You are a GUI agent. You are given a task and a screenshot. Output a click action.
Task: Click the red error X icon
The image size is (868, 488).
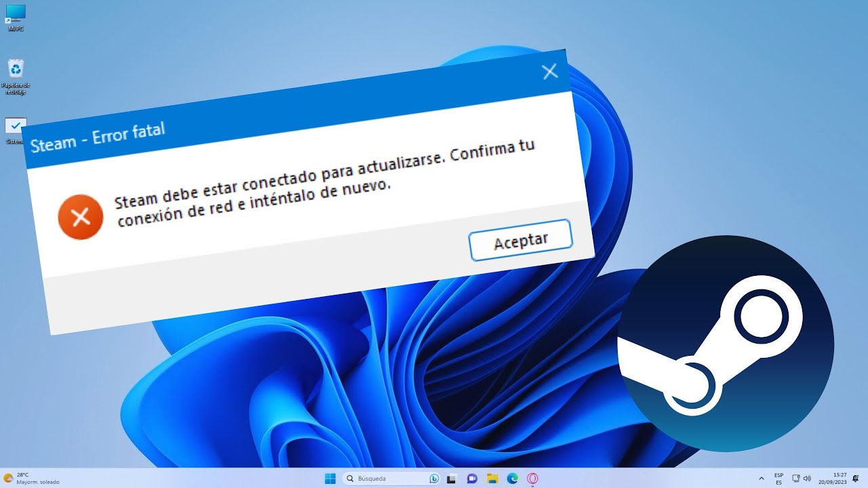(x=81, y=217)
